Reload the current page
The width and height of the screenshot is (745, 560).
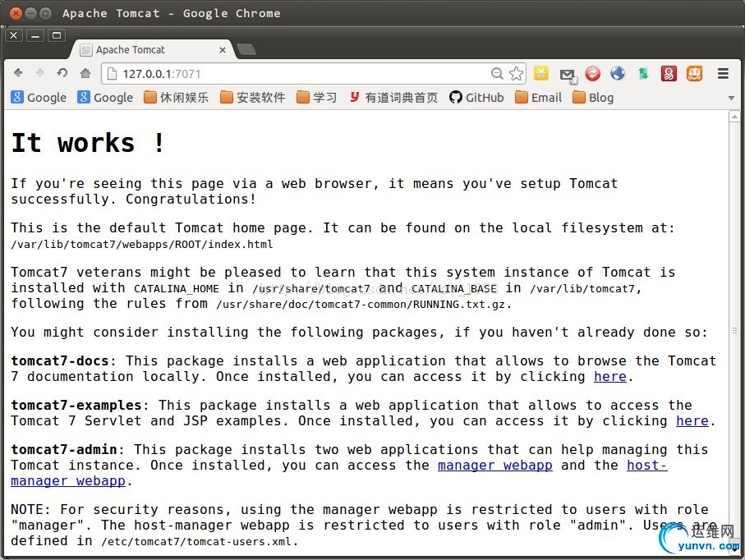click(62, 73)
